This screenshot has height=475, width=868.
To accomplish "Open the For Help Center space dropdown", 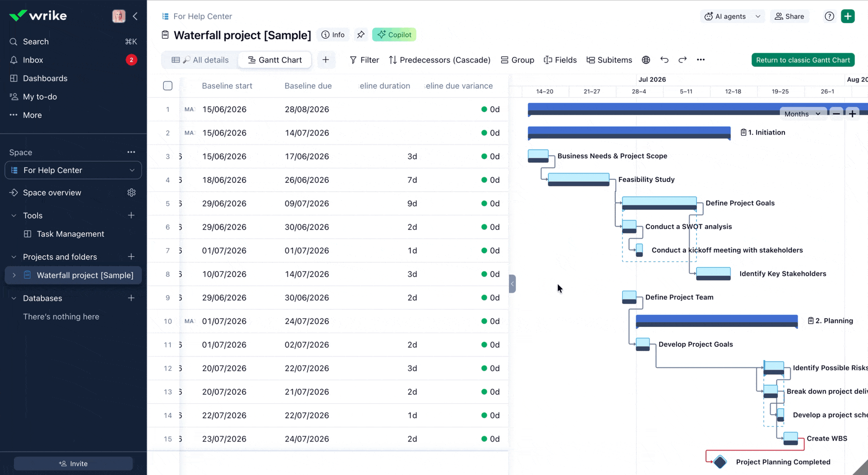I will tap(73, 170).
